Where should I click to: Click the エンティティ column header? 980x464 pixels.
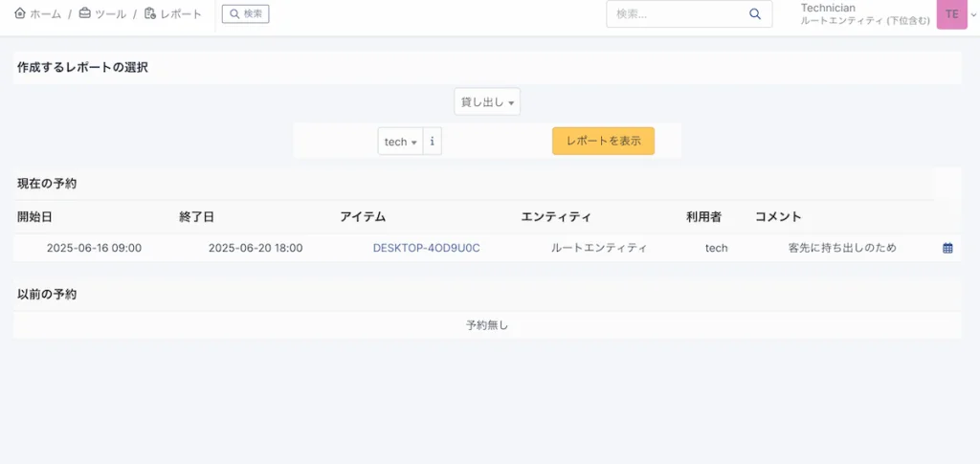click(556, 217)
